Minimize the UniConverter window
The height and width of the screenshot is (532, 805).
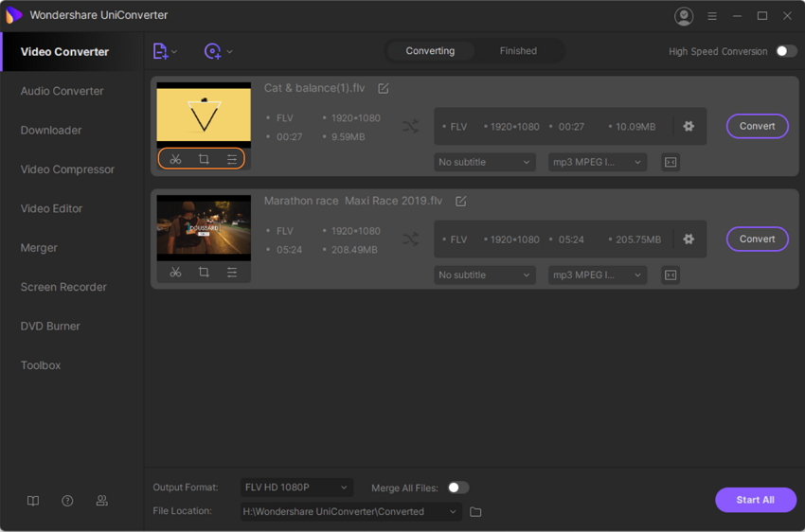click(737, 16)
